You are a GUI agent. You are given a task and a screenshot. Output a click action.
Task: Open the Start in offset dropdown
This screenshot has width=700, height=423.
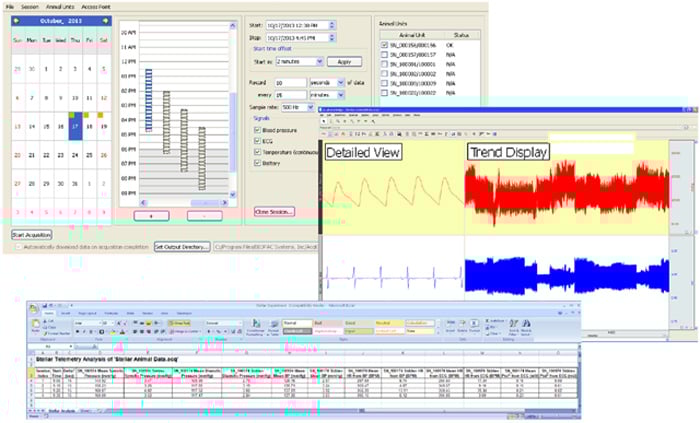pos(320,62)
